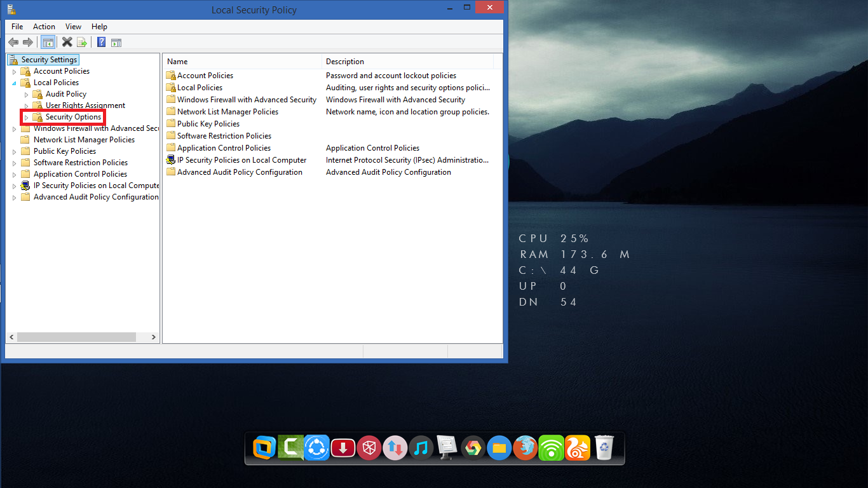This screenshot has height=488, width=868.
Task: Open the blue folder dock icon
Action: coord(499,448)
